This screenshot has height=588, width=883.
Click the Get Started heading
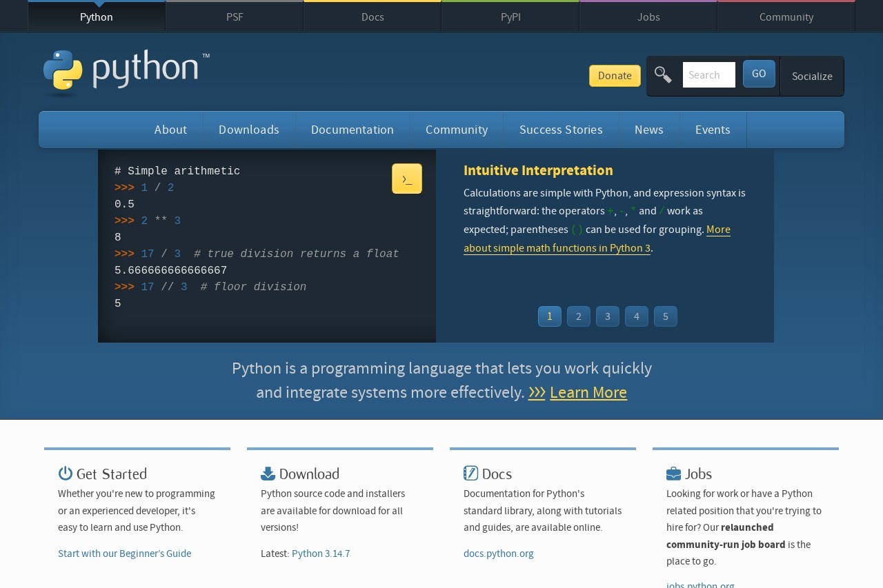click(112, 474)
